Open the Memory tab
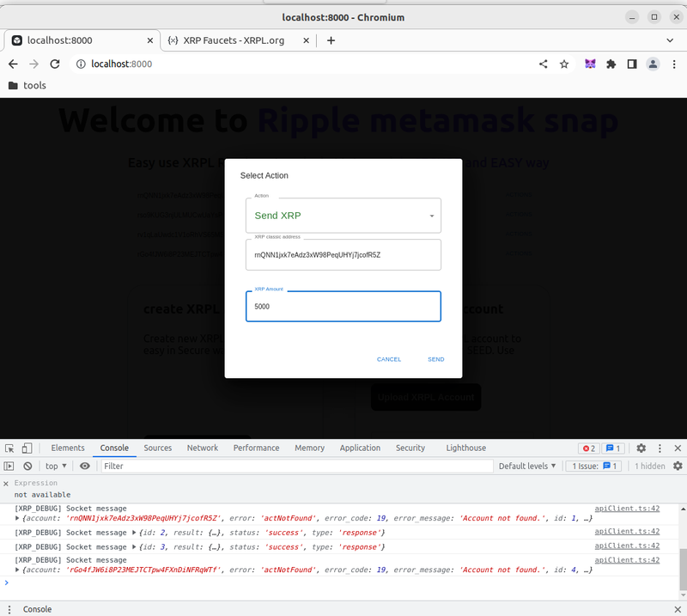 click(309, 448)
